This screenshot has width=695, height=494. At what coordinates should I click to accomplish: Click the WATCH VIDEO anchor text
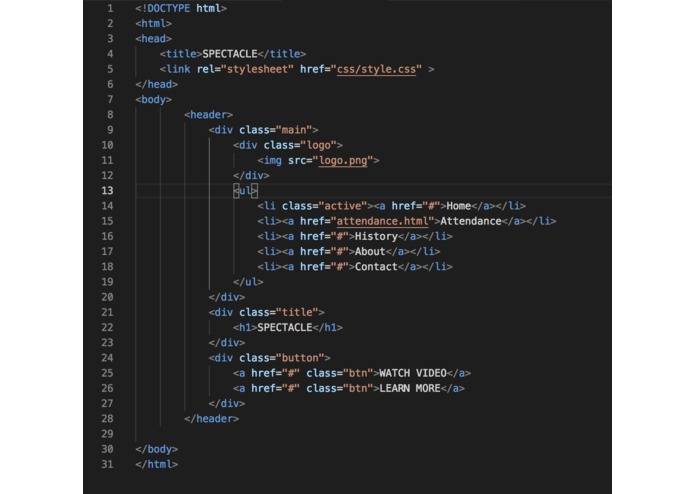[x=413, y=373]
